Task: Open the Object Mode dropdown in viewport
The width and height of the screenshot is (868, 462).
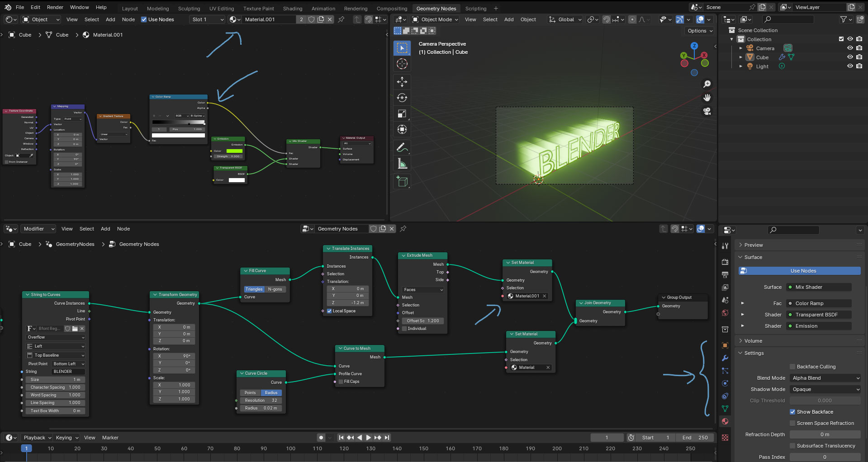Action: coord(435,19)
